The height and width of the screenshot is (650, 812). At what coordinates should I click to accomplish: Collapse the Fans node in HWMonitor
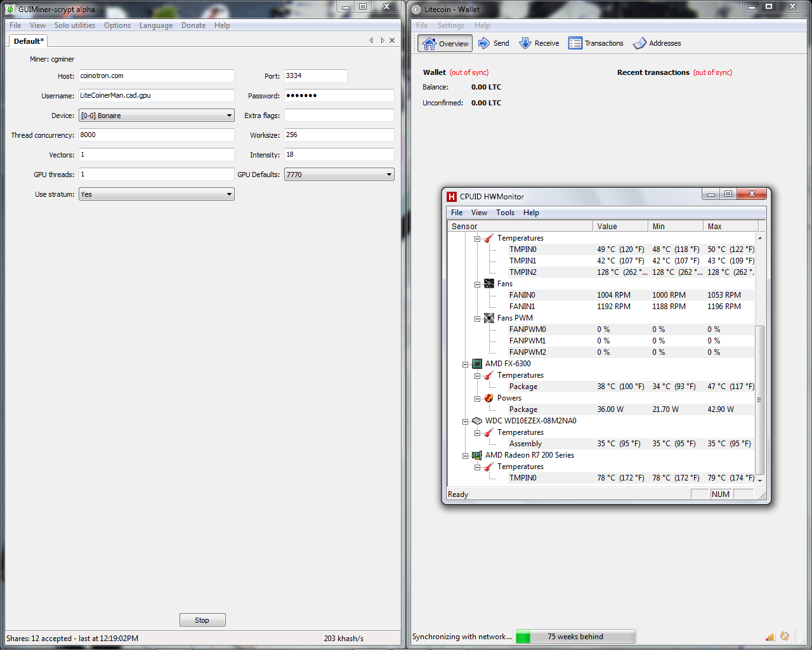click(x=477, y=284)
